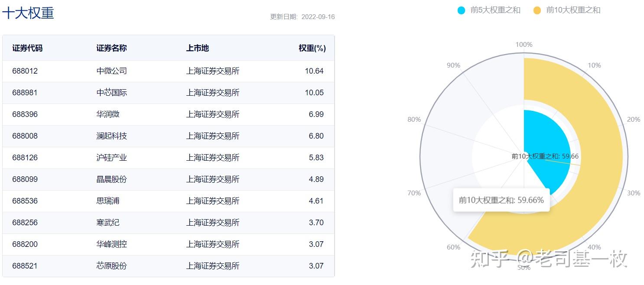This screenshot has width=644, height=285.
Task: Click the tooltip showing 前10大权重之和: 59.66%
Action: 501,200
